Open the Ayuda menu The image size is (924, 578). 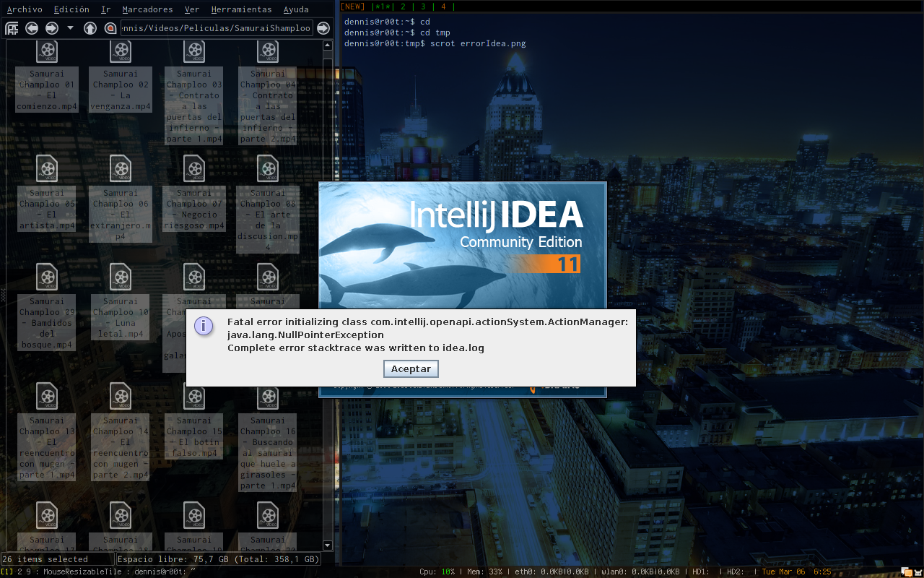point(296,9)
